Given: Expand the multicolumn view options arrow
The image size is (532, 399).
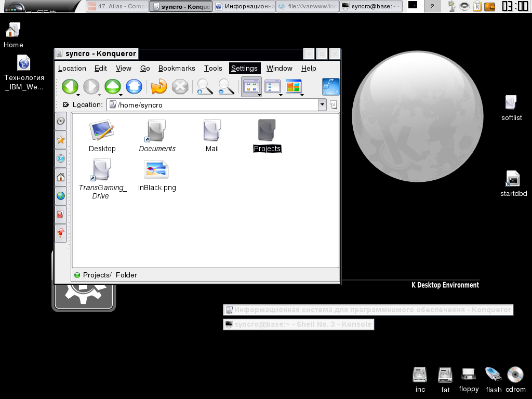Looking at the screenshot, I should click(302, 95).
